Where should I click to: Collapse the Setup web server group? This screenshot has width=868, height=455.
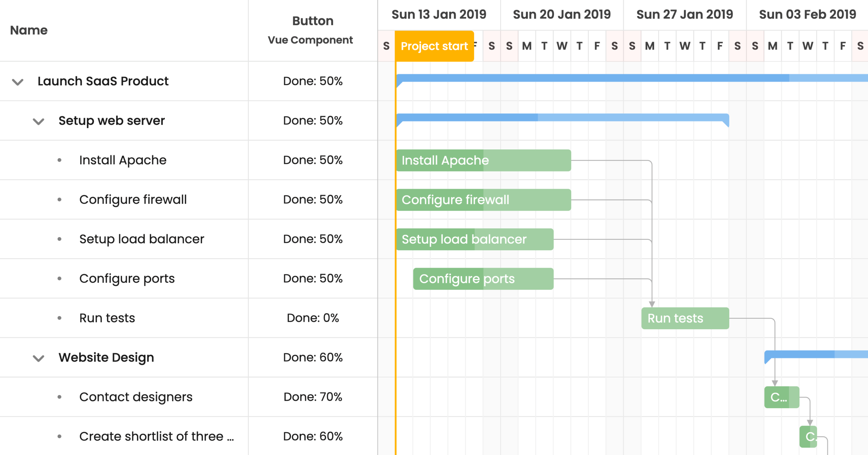[x=39, y=121]
